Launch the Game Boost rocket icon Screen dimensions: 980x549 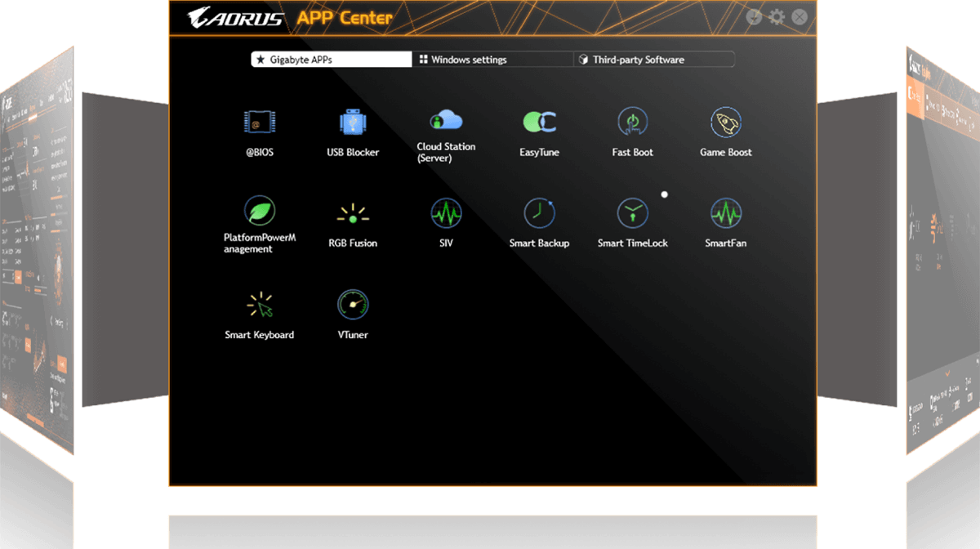(725, 123)
